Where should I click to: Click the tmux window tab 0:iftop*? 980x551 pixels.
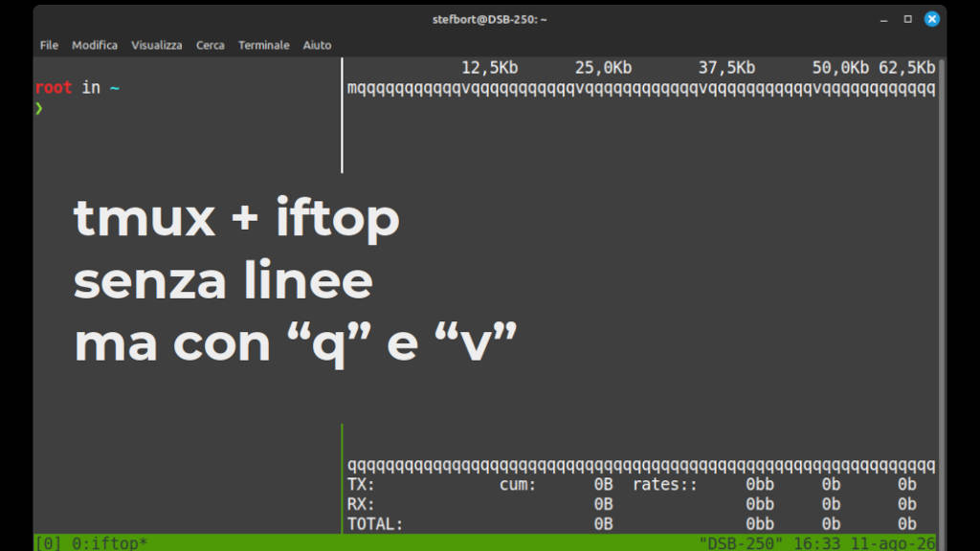pos(109,543)
